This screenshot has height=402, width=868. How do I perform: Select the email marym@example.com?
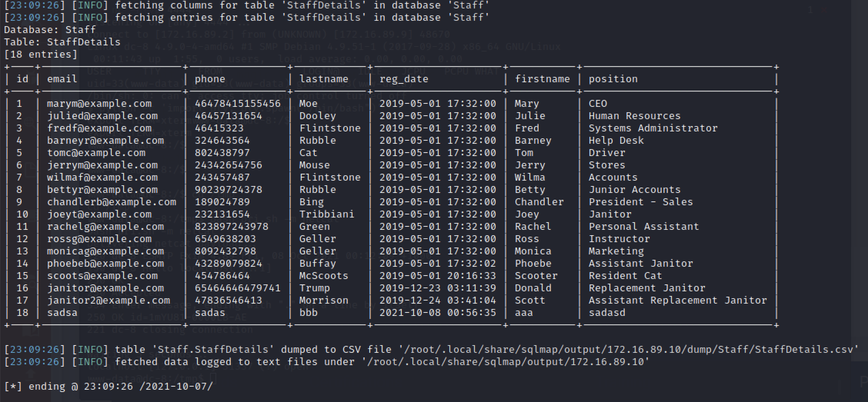coord(99,103)
